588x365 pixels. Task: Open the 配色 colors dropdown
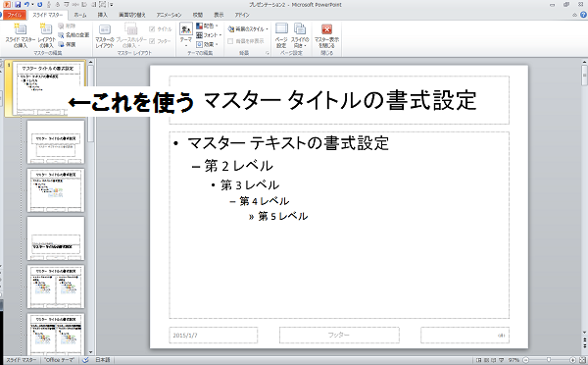[207, 26]
